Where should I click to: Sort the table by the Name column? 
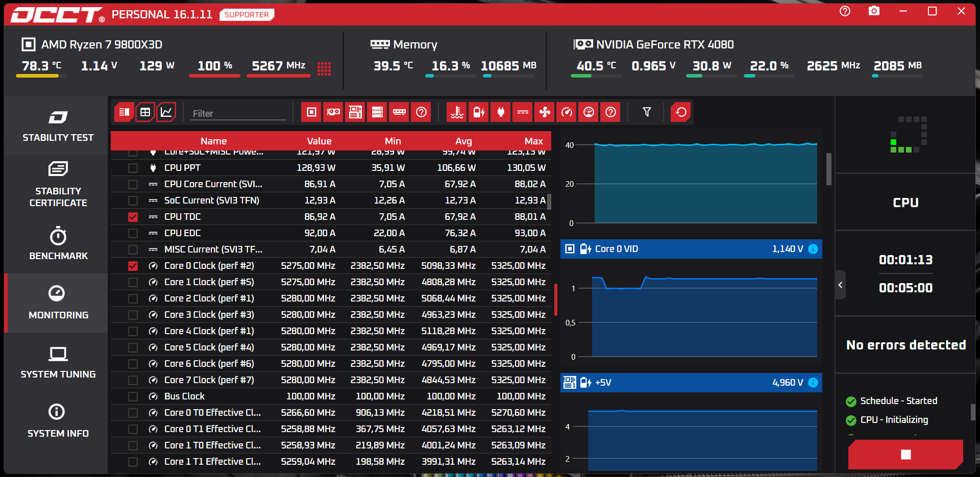(213, 141)
